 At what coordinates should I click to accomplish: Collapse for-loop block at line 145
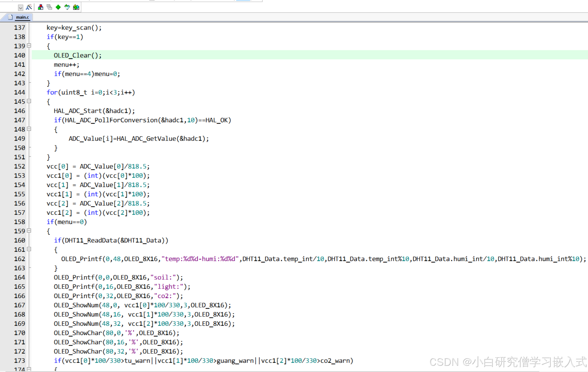tap(29, 101)
